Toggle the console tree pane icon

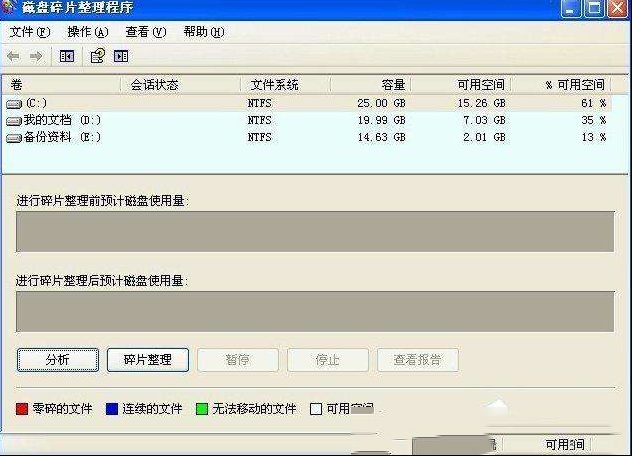click(67, 56)
